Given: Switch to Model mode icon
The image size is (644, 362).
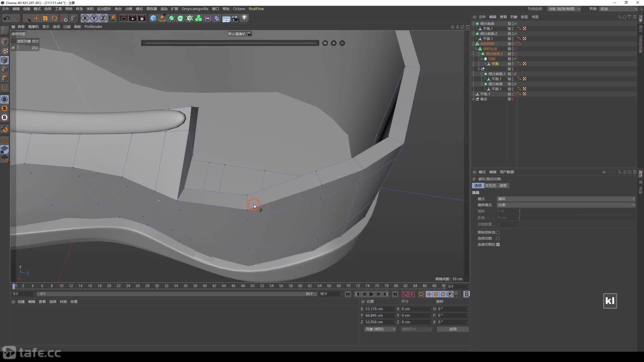Looking at the screenshot, I should pos(5,41).
